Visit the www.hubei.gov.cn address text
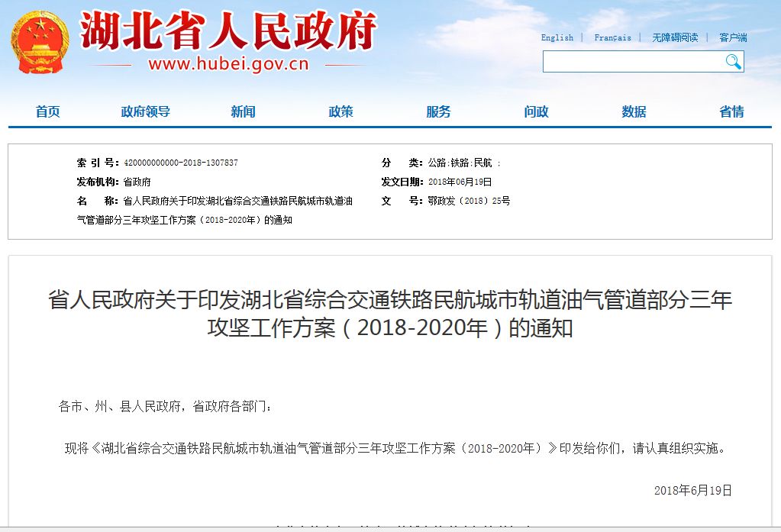Screen dimensions: 781x532 (228, 64)
